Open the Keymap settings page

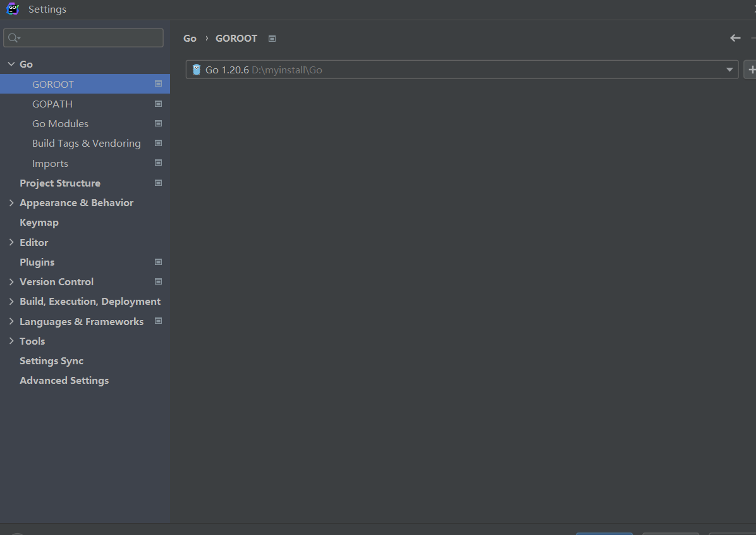pyautogui.click(x=39, y=223)
